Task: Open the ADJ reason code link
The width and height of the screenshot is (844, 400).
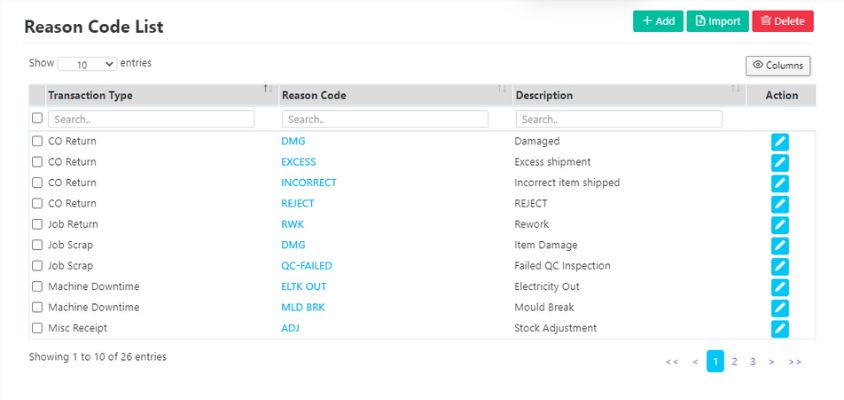Action: click(x=290, y=328)
